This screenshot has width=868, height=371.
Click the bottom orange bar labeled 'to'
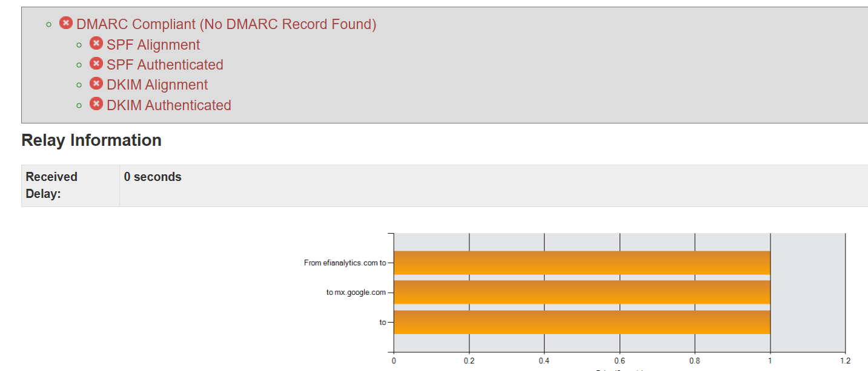pos(582,322)
